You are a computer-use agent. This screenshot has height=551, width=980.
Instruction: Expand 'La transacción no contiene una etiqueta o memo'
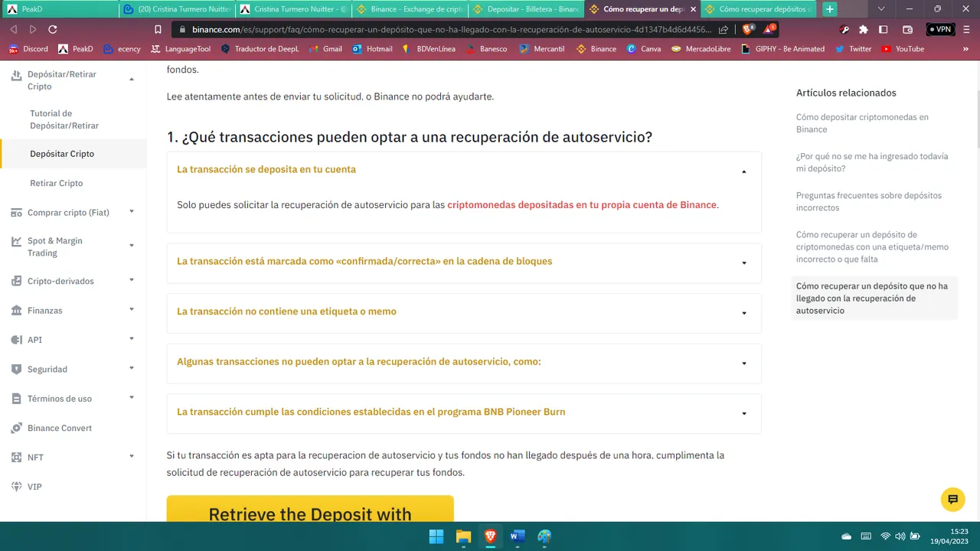coord(463,312)
